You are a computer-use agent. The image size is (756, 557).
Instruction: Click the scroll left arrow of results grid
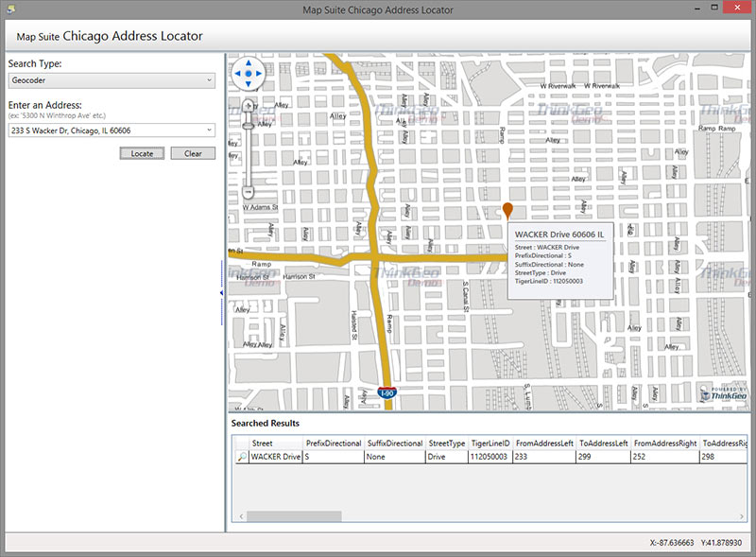241,516
